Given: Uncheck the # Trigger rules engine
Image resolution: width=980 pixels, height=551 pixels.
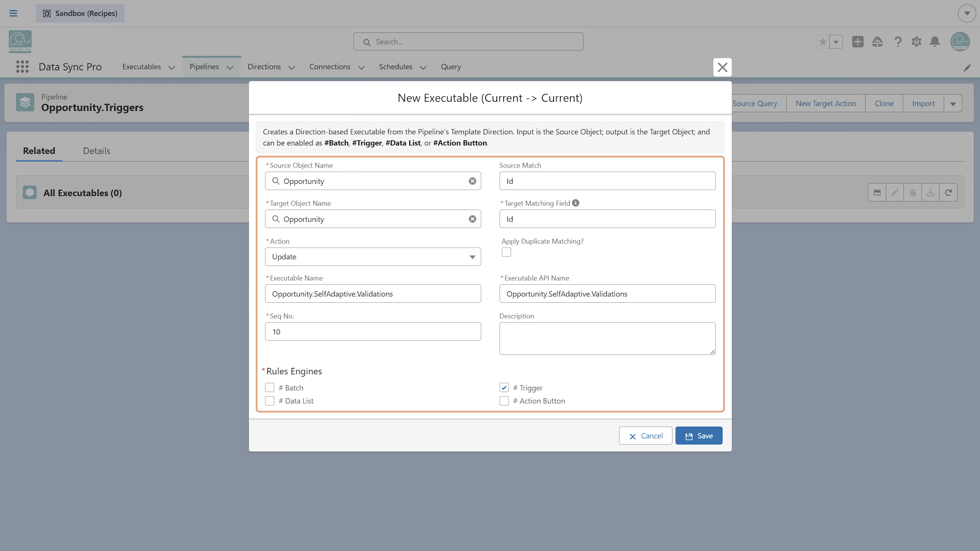Looking at the screenshot, I should pos(504,388).
